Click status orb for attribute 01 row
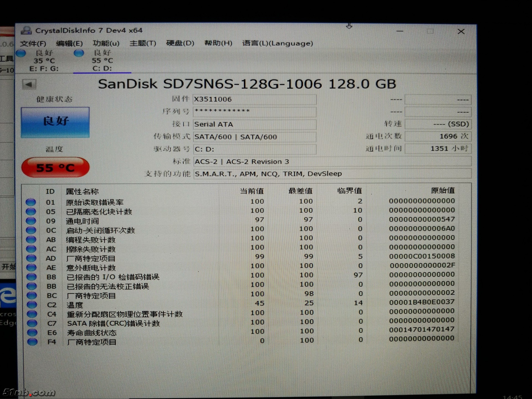532x399 pixels. click(x=31, y=202)
